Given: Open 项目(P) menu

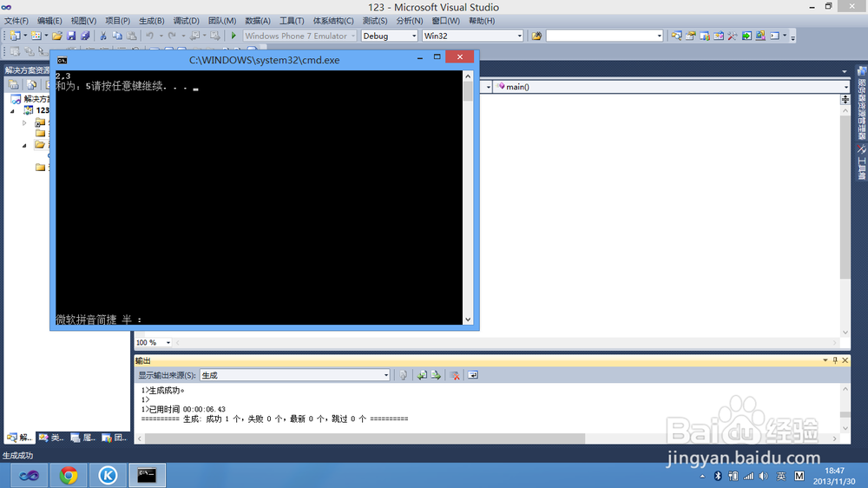Looking at the screenshot, I should click(x=117, y=21).
